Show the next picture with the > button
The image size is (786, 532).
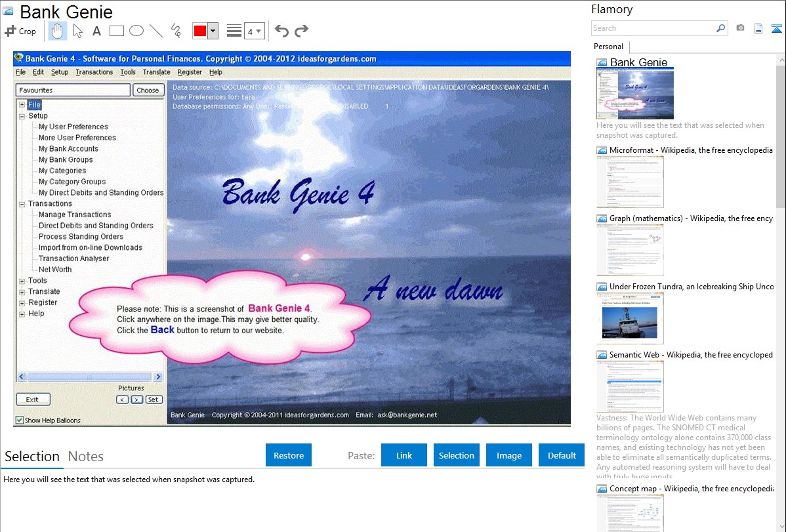tap(136, 399)
